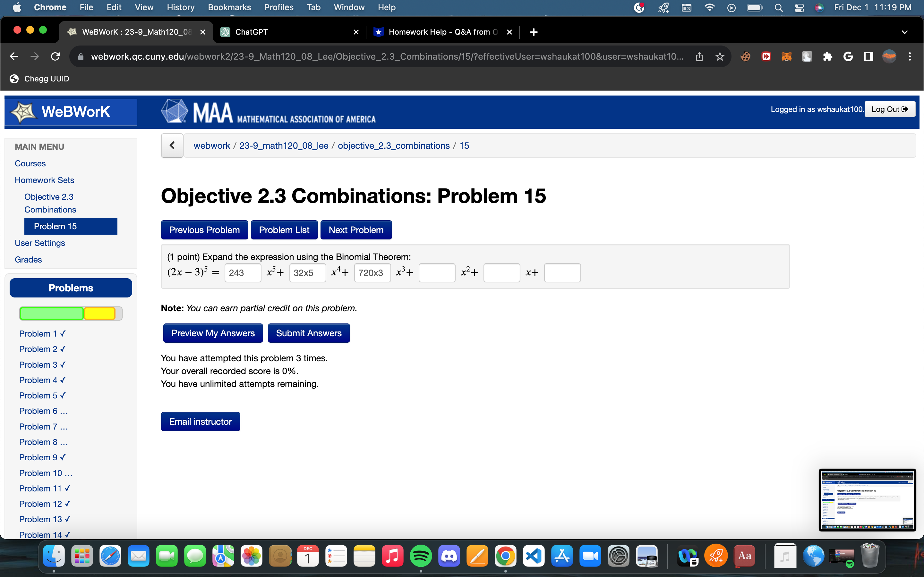
Task: Open the Chrome three-dot menu
Action: pyautogui.click(x=910, y=56)
